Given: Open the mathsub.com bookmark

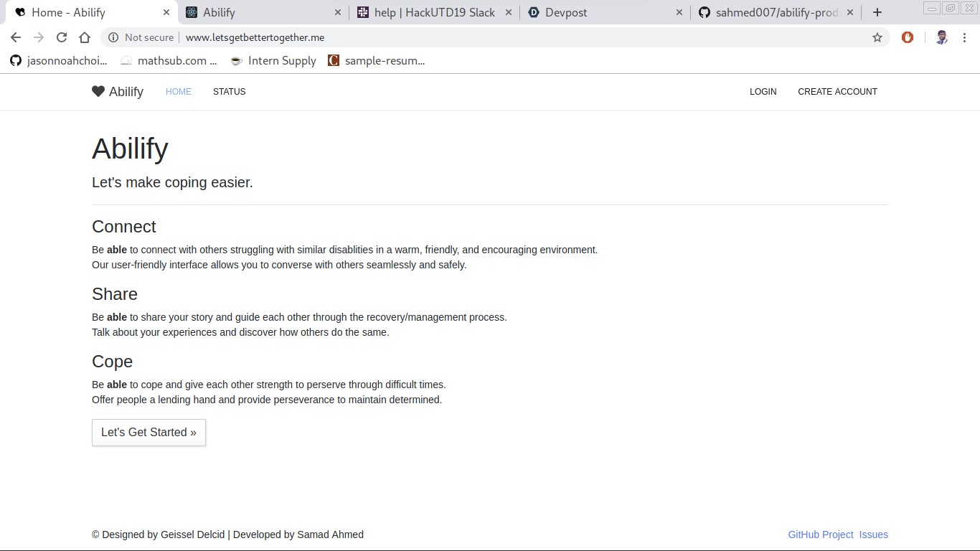Looking at the screenshot, I should coord(169,61).
